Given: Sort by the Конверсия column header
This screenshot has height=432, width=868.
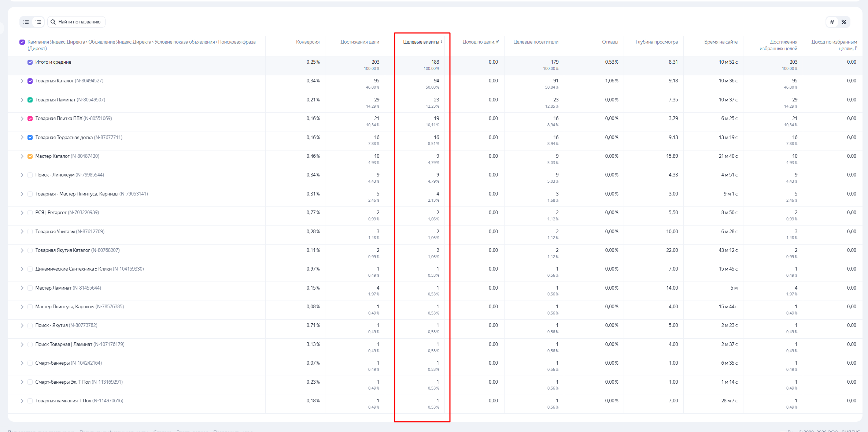Looking at the screenshot, I should tap(307, 42).
